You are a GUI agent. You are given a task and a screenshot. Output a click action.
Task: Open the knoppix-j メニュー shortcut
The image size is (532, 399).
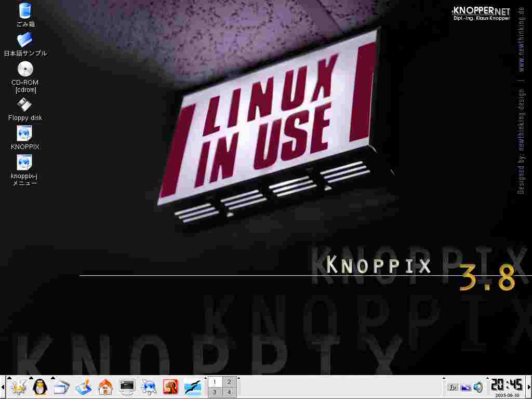coord(25,163)
